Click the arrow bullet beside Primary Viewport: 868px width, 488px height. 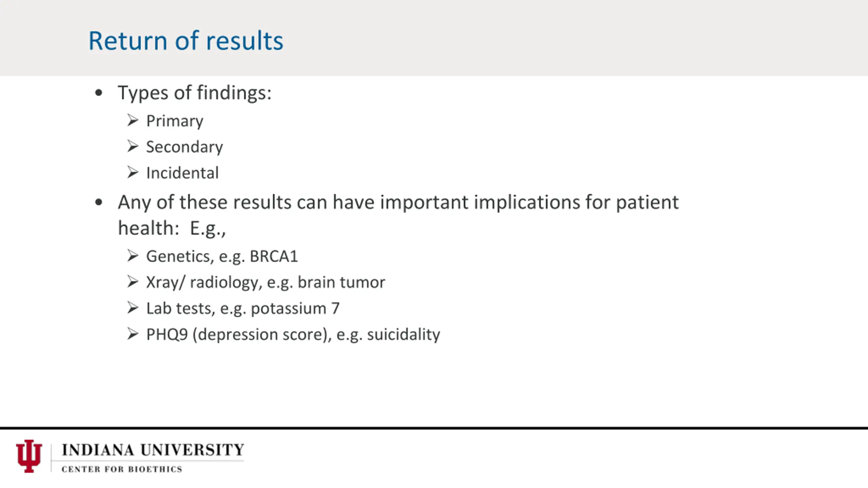pos(133,120)
